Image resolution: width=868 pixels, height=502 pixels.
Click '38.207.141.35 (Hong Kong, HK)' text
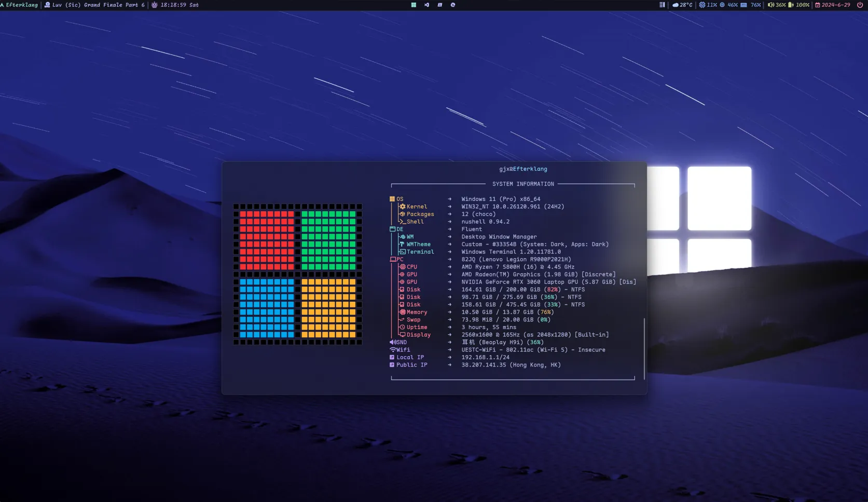[x=511, y=365]
